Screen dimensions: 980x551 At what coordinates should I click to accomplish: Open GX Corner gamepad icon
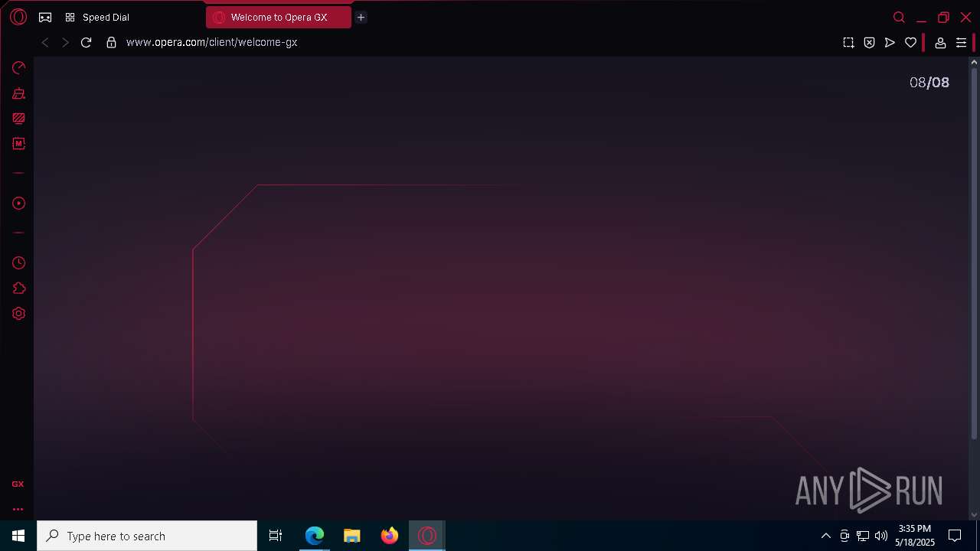click(x=45, y=17)
